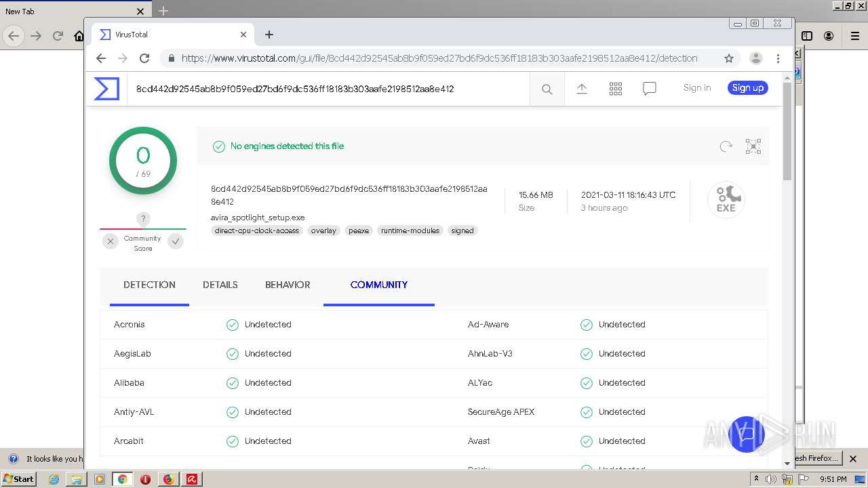The height and width of the screenshot is (488, 868).
Task: Switch to the COMMUNITY tab
Action: (379, 285)
